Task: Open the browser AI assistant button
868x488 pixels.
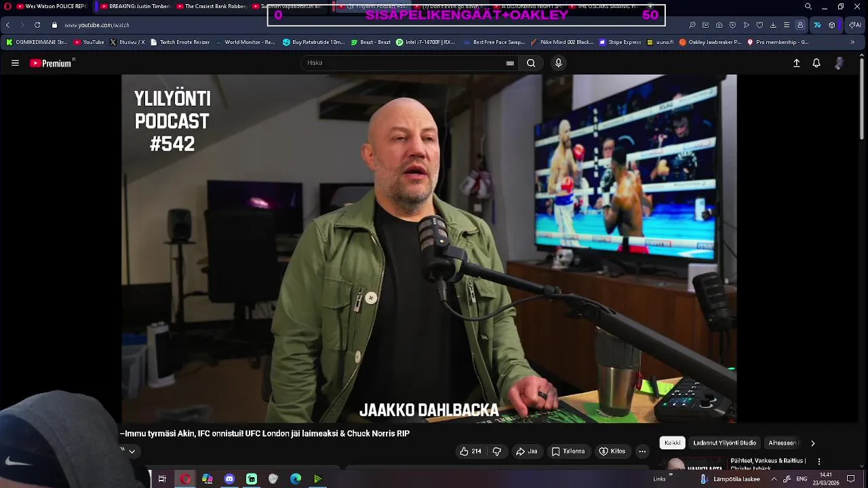Action: pos(855,25)
